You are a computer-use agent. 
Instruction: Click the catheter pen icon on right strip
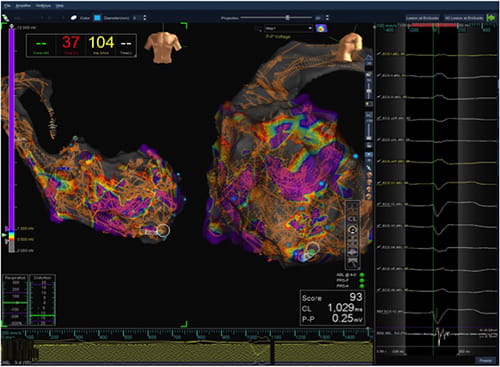click(x=369, y=168)
